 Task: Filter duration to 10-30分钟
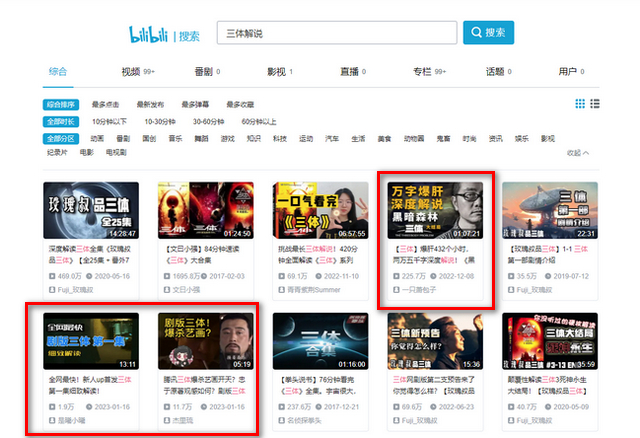click(160, 122)
